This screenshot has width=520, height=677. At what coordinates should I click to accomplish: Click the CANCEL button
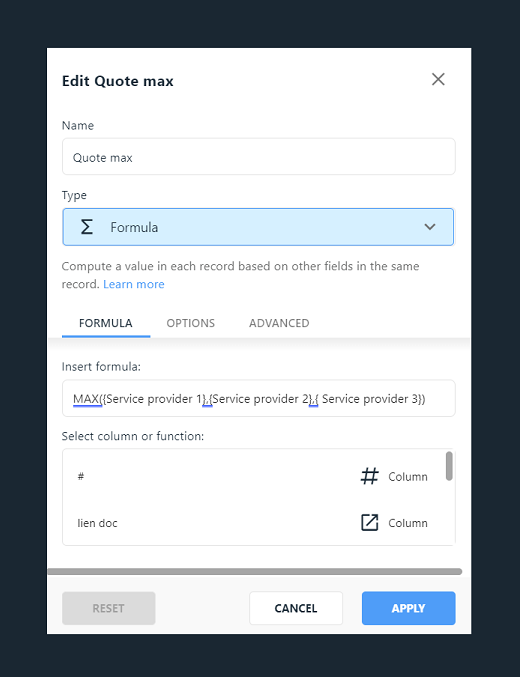point(296,608)
